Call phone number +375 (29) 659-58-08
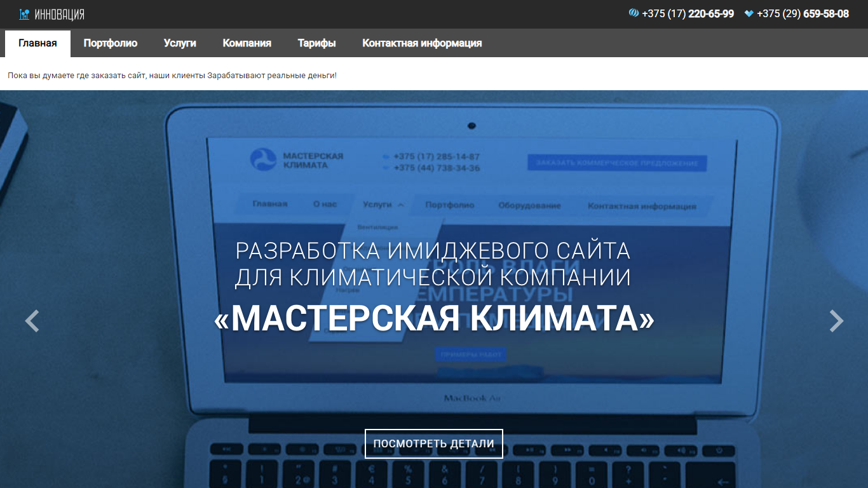 coord(803,14)
